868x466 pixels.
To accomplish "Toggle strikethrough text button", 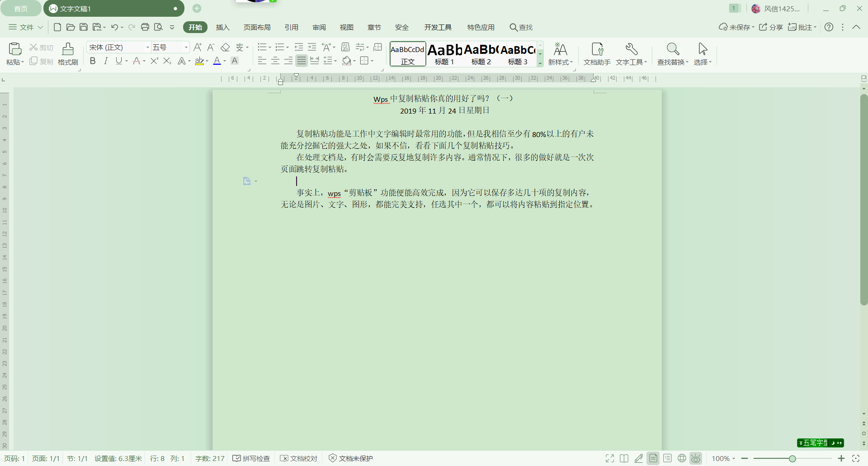I will [137, 61].
